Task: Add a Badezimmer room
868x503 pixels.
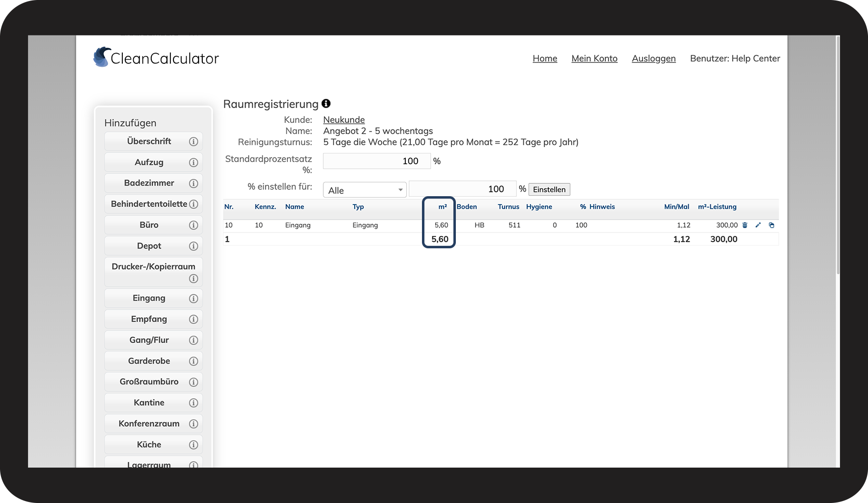Action: tap(149, 183)
